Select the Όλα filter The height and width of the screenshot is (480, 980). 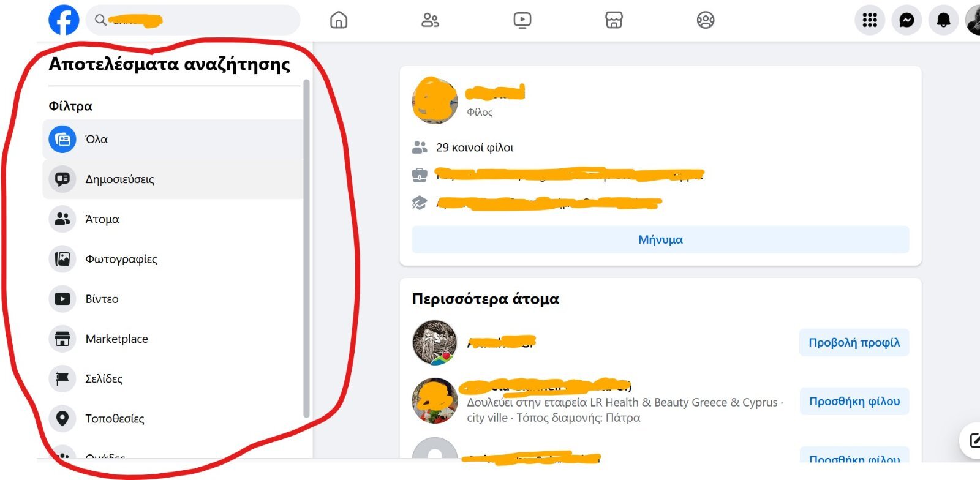[173, 140]
